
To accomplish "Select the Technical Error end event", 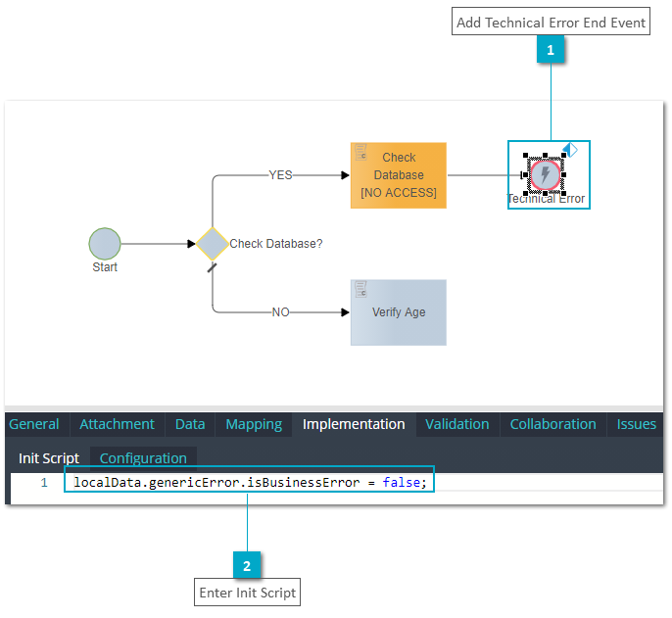I will (x=545, y=175).
